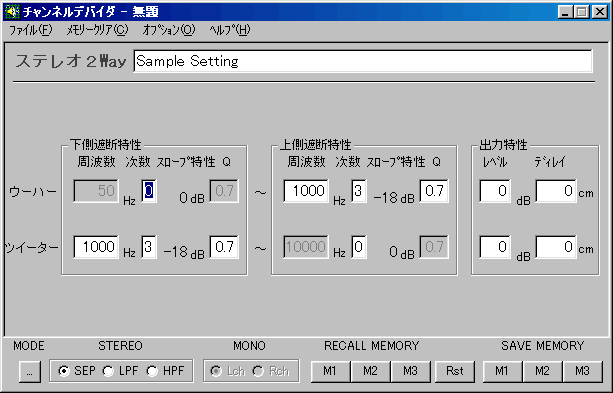Click the SAVE MEMORY label

[x=543, y=346]
